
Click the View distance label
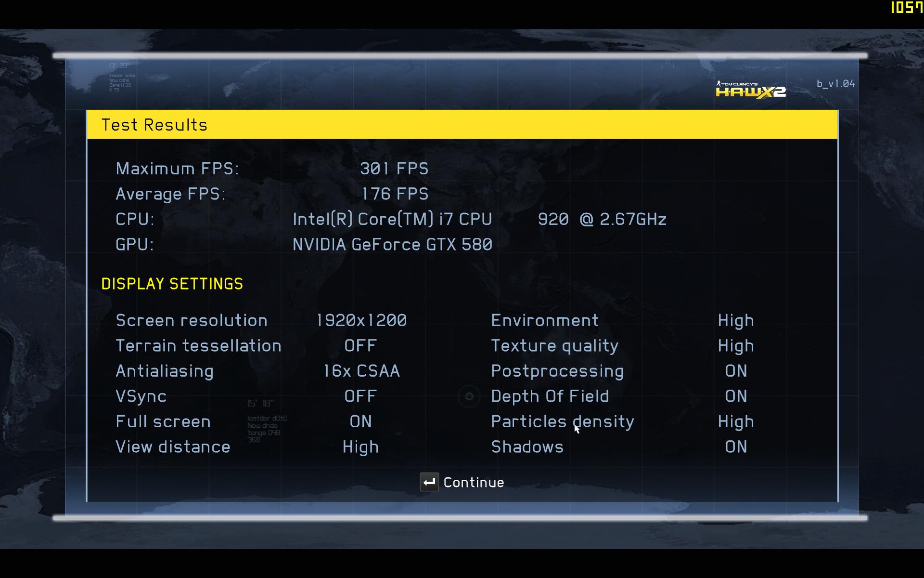click(173, 447)
